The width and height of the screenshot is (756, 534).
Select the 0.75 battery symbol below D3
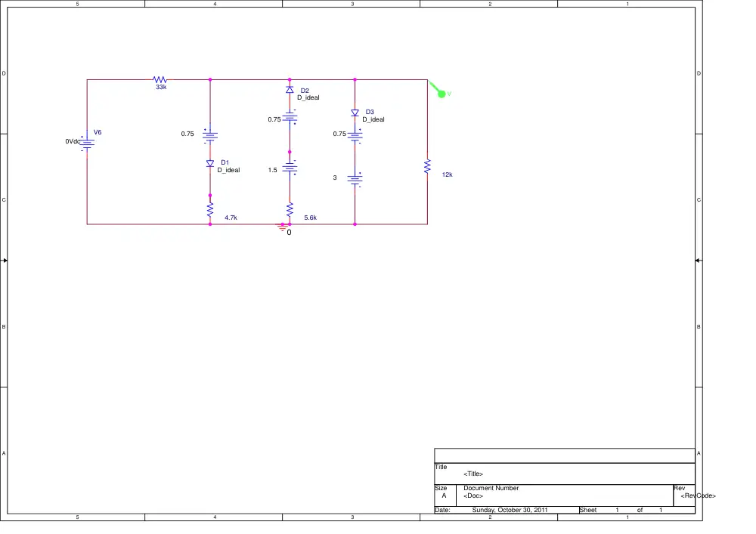click(355, 136)
